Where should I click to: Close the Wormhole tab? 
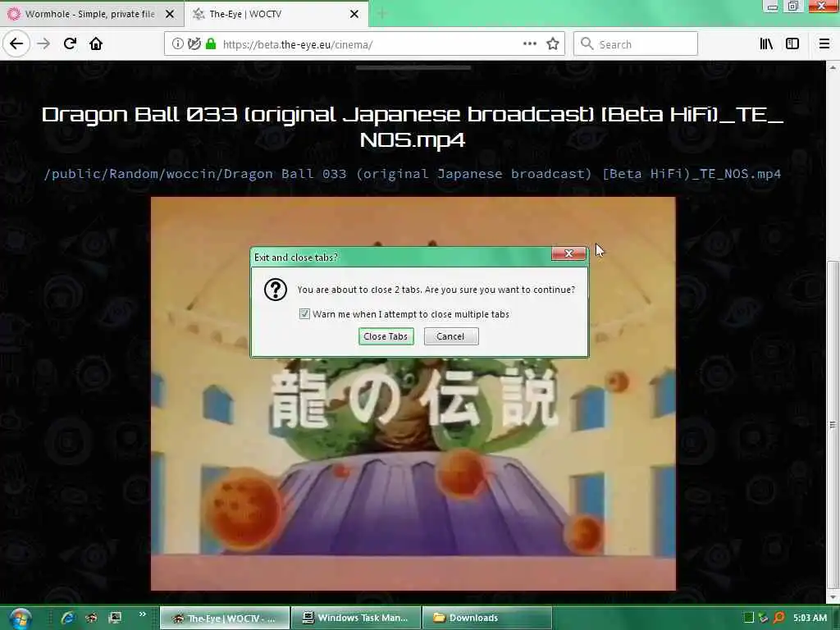(x=170, y=14)
